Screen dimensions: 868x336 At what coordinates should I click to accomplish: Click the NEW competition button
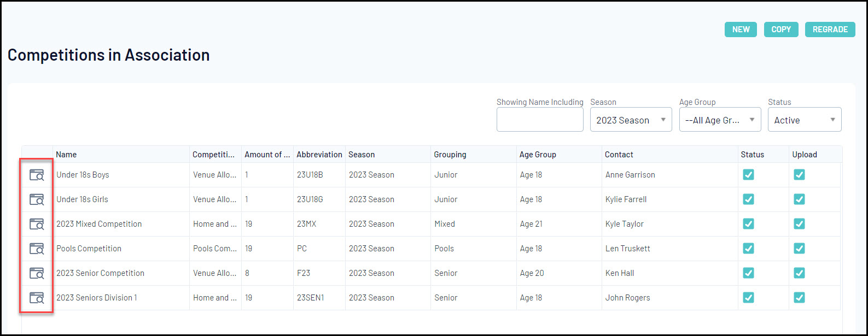pos(741,30)
